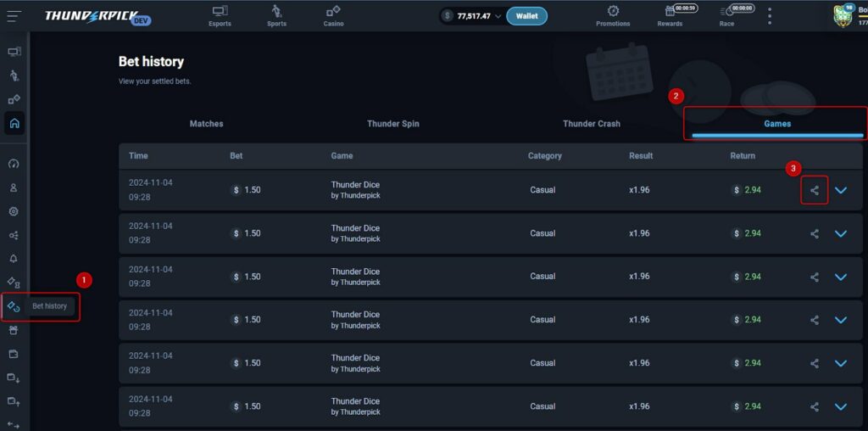Click the user avatar badge
Viewport: 868px width, 431px height.
click(x=843, y=16)
